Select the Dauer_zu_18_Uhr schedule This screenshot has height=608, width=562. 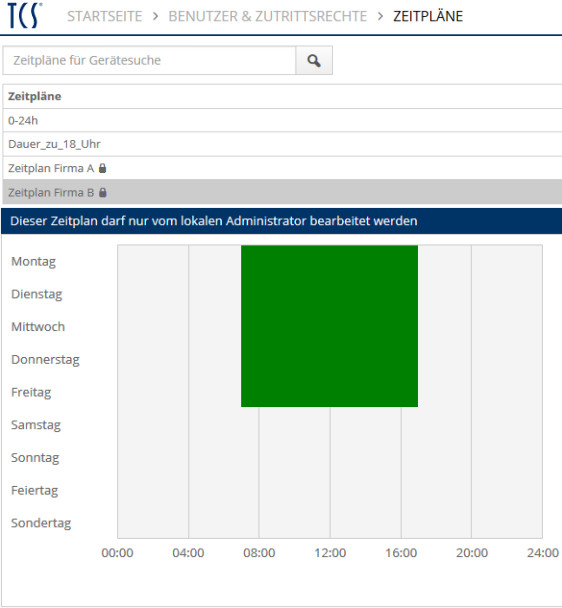(282, 144)
